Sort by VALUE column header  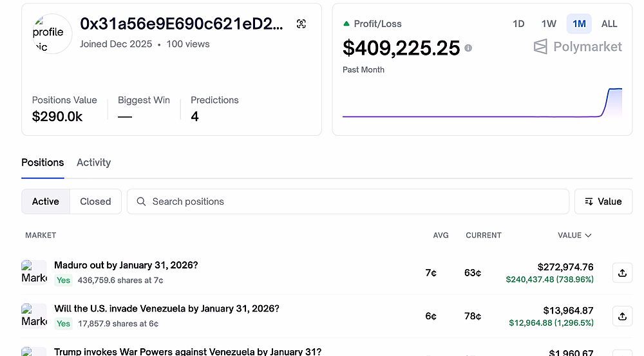(574, 236)
